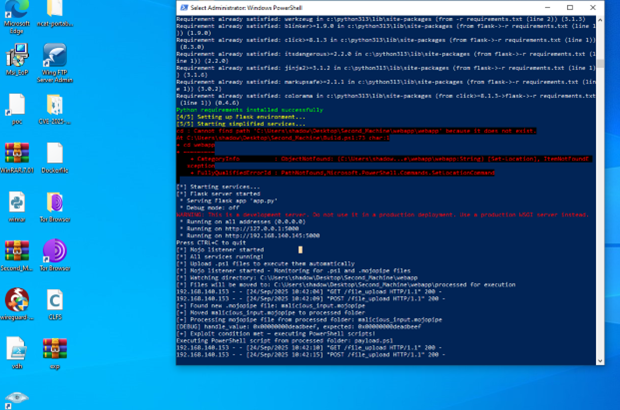Click the PowerShell icon in the title bar
Screen dimensions: 620x410
(182, 7)
